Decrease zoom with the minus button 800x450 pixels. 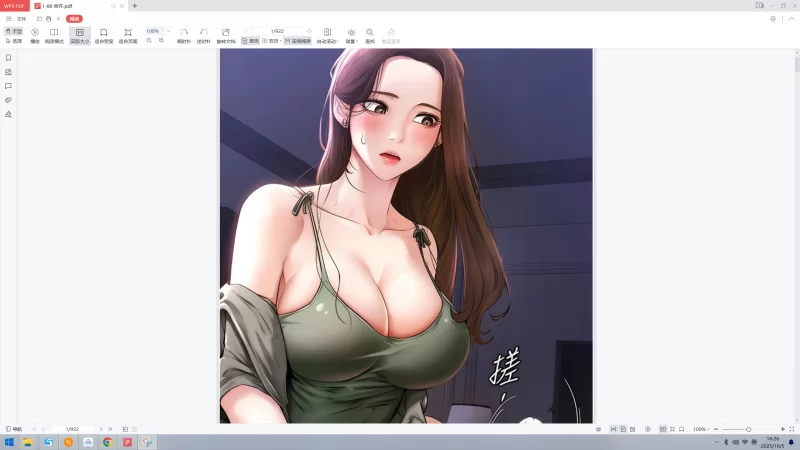coord(716,429)
